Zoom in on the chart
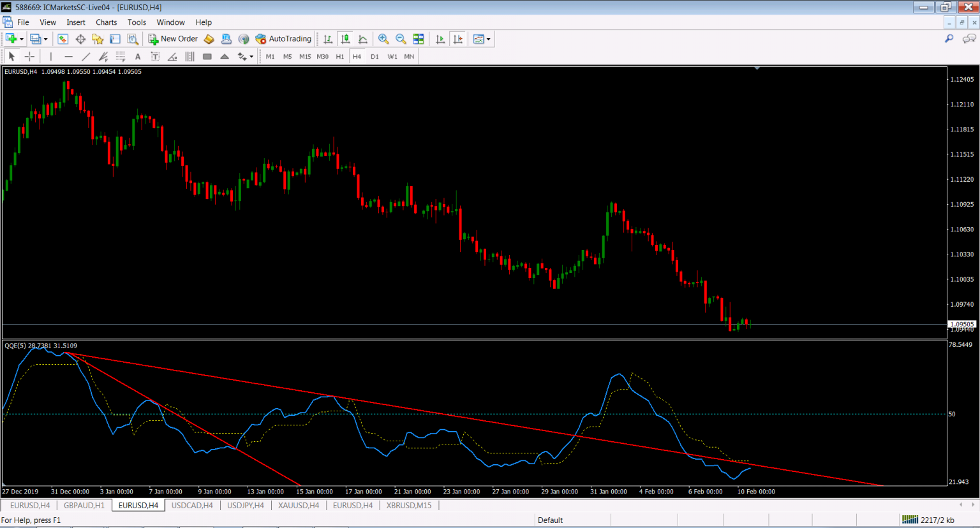Image resolution: width=980 pixels, height=528 pixels. click(x=383, y=39)
